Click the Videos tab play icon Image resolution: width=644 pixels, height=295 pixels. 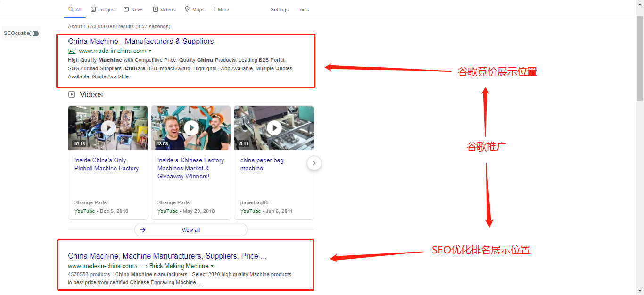[155, 9]
